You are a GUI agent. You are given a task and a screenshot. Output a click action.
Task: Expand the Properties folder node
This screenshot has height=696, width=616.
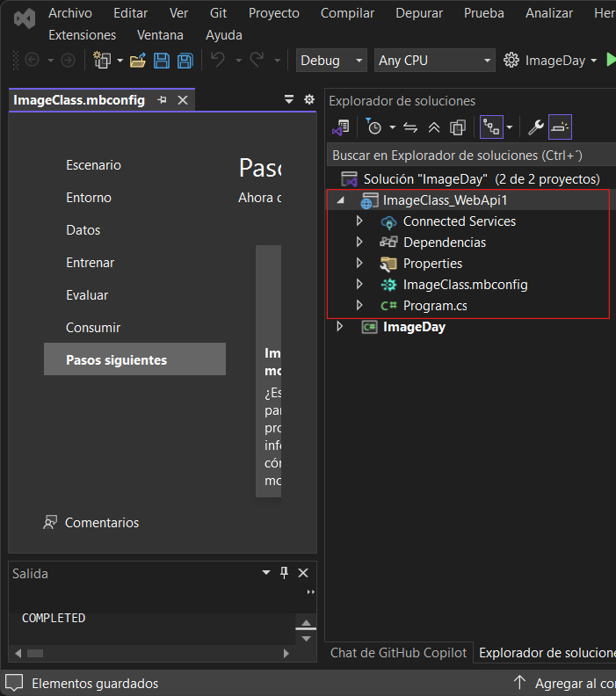coord(359,264)
